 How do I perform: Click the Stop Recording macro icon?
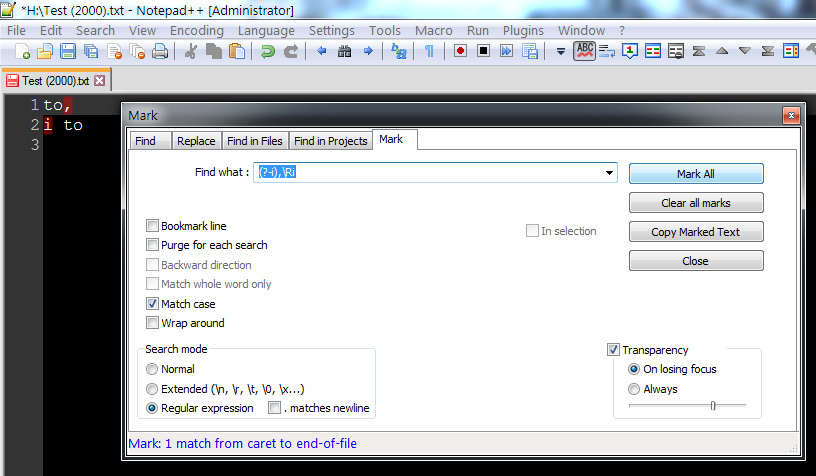483,51
